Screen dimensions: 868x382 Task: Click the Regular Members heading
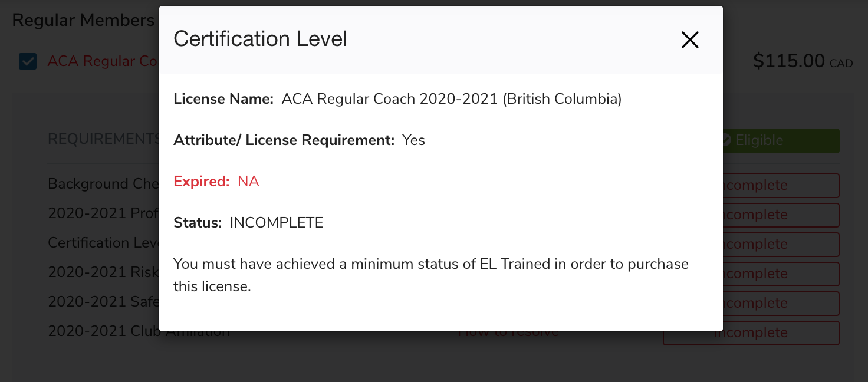[x=83, y=20]
